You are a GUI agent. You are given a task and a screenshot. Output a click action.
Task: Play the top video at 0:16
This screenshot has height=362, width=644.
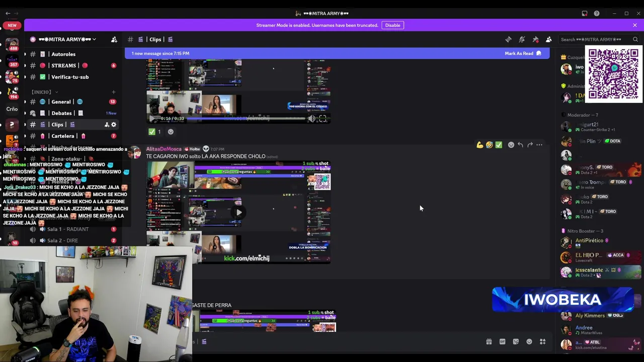(153, 119)
